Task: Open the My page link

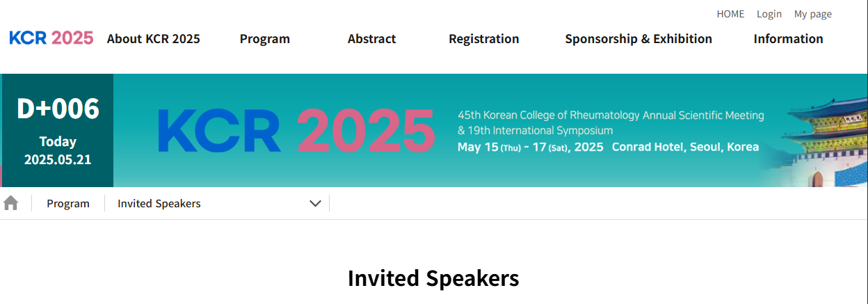Action: tap(813, 14)
